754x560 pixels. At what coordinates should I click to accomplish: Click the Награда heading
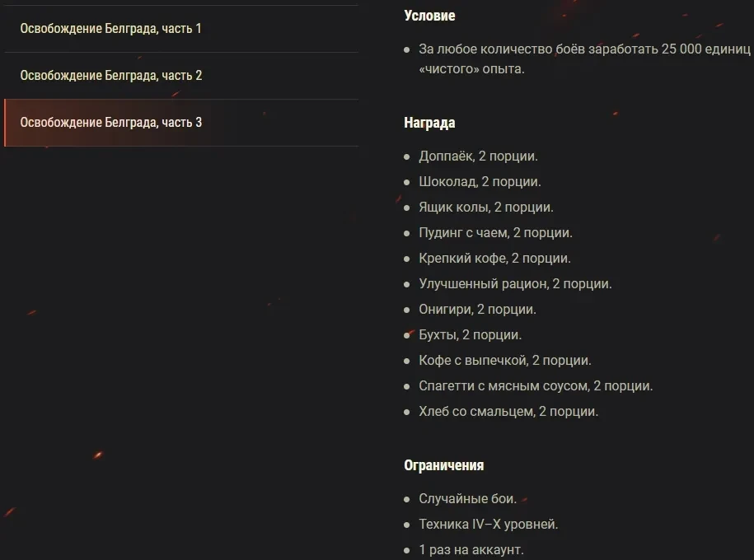tap(429, 123)
